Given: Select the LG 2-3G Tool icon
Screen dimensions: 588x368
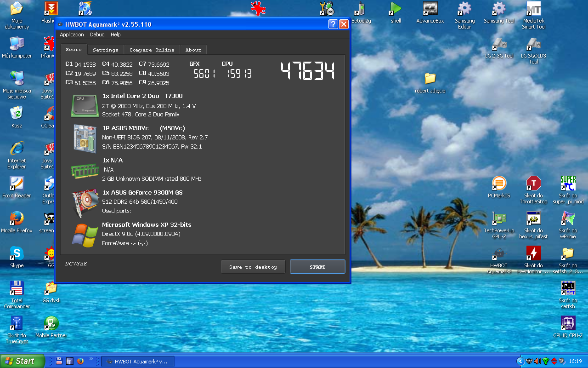Looking at the screenshot, I should [x=499, y=47].
